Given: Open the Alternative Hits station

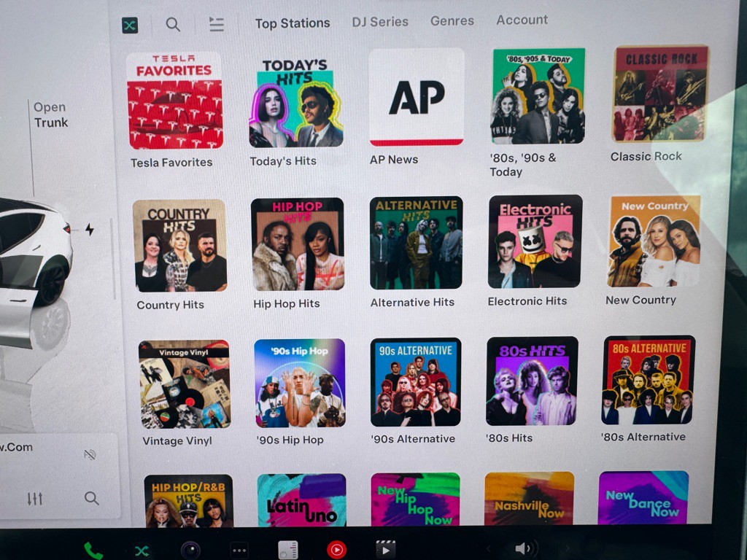Looking at the screenshot, I should coord(416,243).
